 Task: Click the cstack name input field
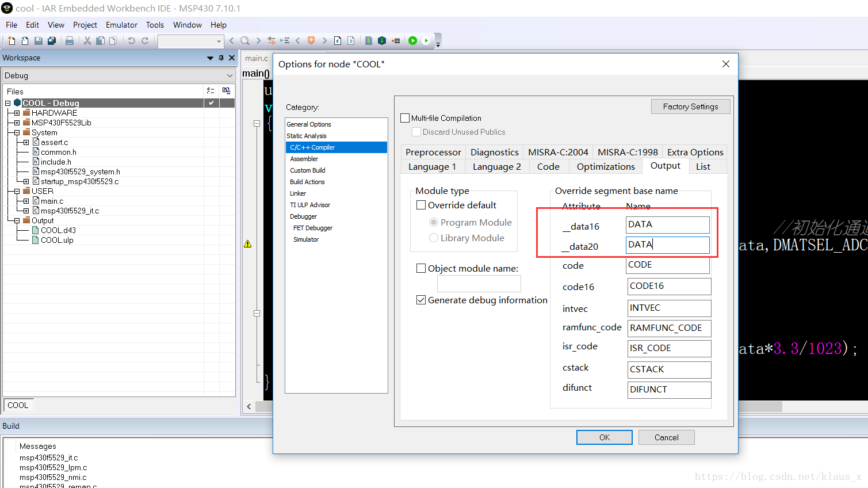coord(669,369)
